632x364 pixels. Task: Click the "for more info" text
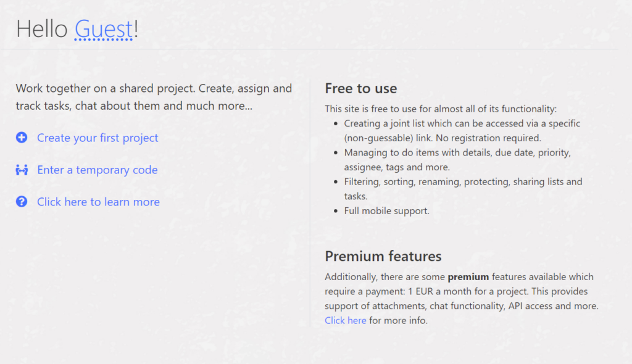tap(398, 320)
